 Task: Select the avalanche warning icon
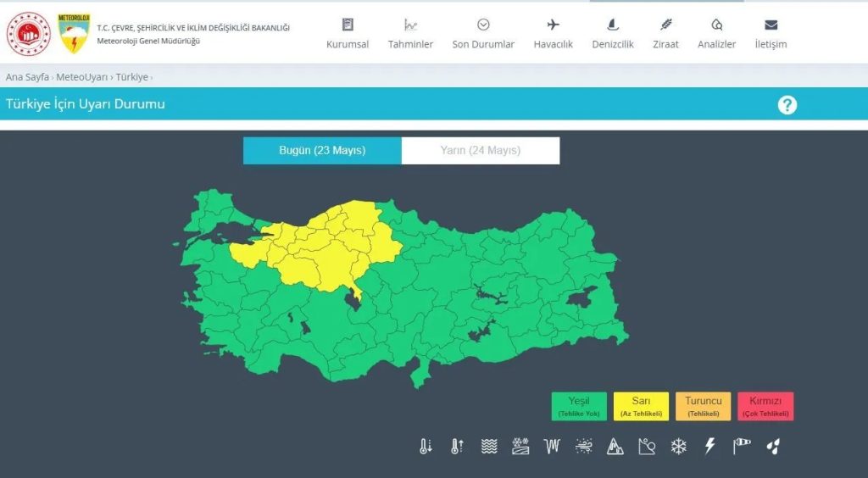(647, 446)
